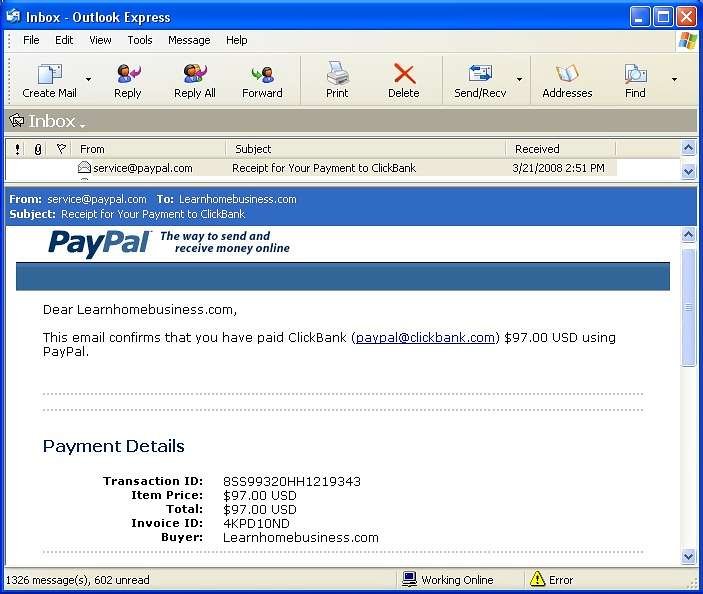The width and height of the screenshot is (703, 594).
Task: Expand the Inbox folder dropdown
Action: (x=82, y=126)
